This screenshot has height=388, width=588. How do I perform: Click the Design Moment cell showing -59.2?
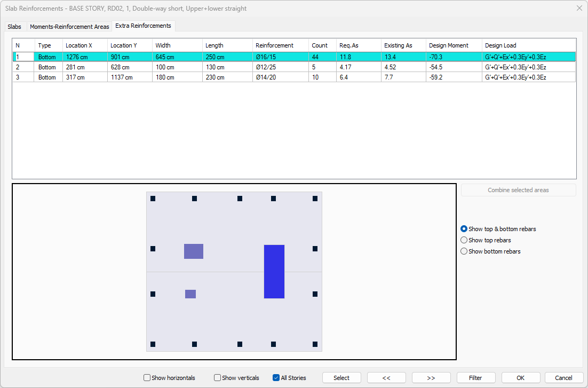click(x=454, y=77)
